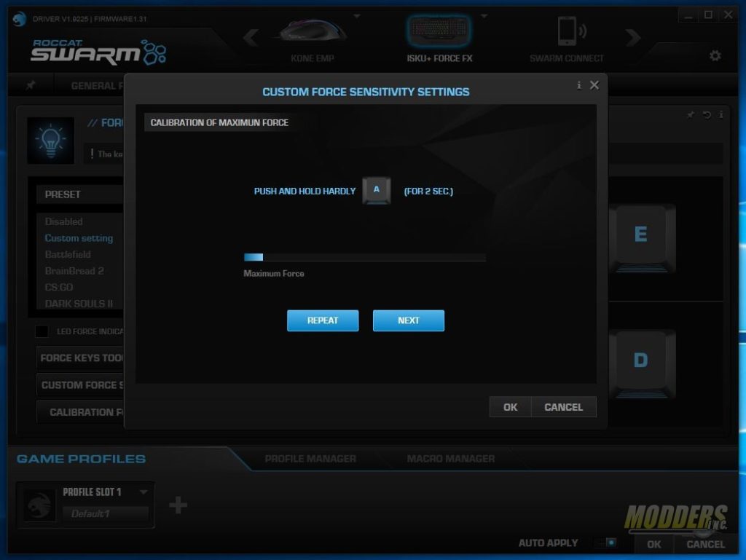746x560 pixels.
Task: Open dropdown arrow above Kone EMP
Action: click(357, 16)
